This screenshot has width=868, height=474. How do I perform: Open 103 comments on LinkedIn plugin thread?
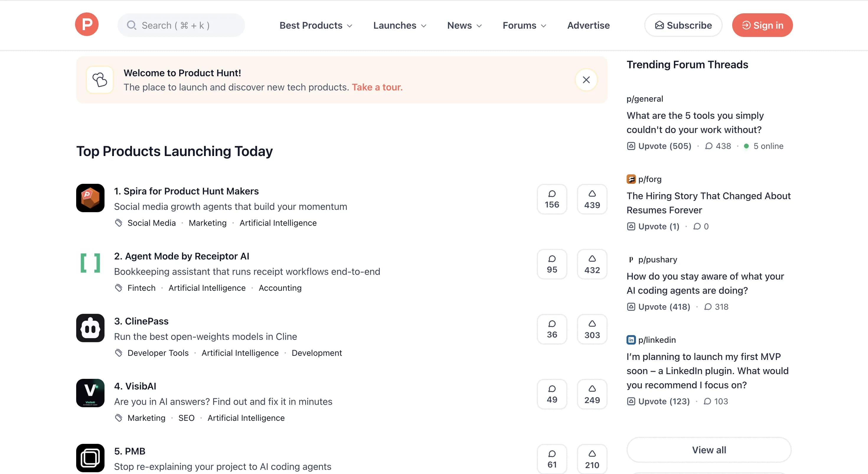pyautogui.click(x=716, y=401)
